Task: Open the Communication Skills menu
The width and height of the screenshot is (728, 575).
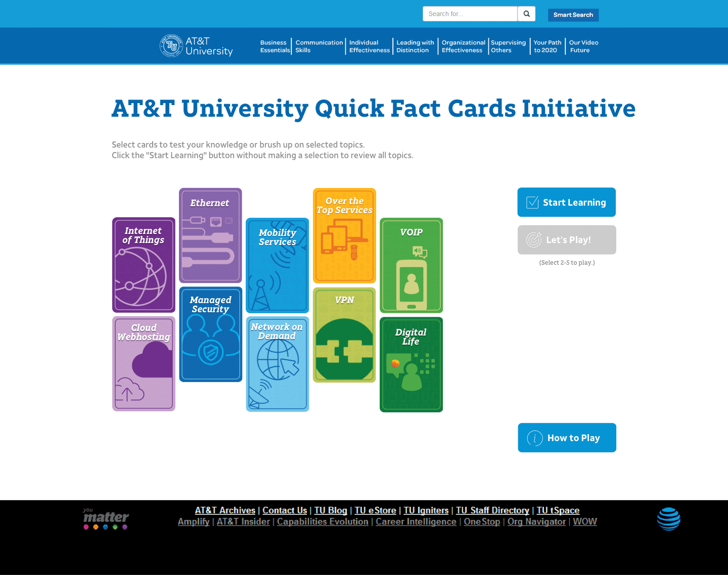Action: tap(319, 46)
